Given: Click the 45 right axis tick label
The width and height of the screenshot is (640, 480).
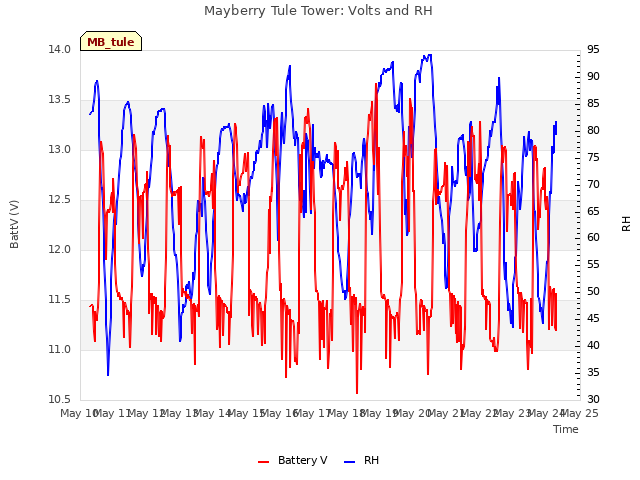Looking at the screenshot, I should [x=593, y=318].
